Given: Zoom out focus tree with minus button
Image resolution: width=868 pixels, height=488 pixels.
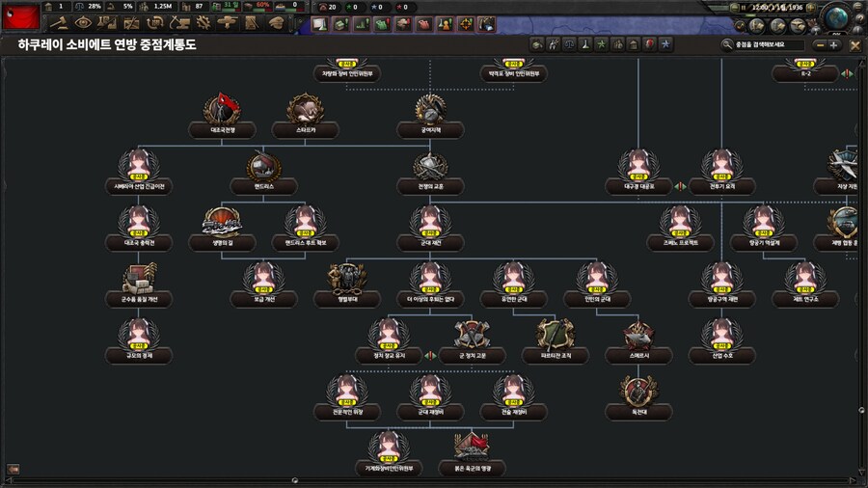Looking at the screenshot, I should [x=820, y=44].
